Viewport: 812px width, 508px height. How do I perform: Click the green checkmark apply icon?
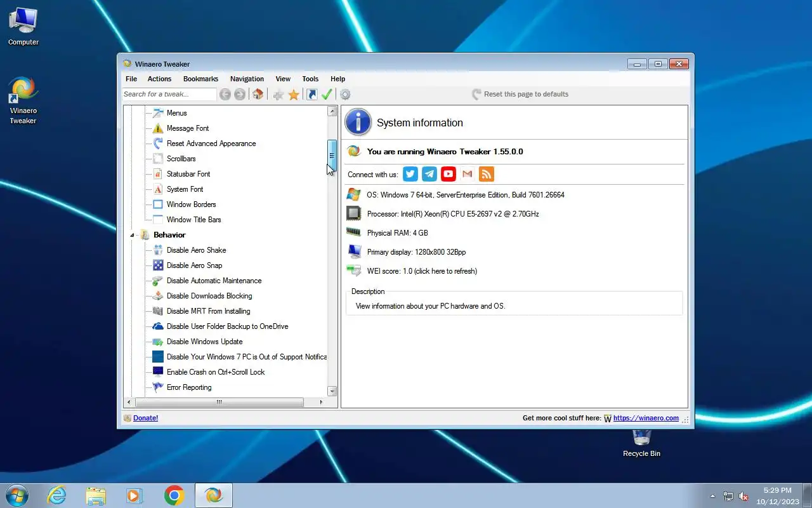coord(327,95)
